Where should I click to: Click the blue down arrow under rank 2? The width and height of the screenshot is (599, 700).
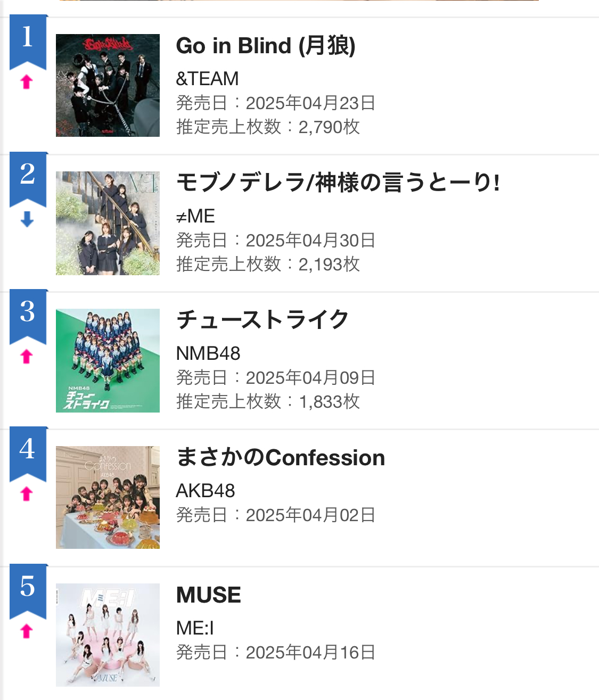(x=27, y=219)
